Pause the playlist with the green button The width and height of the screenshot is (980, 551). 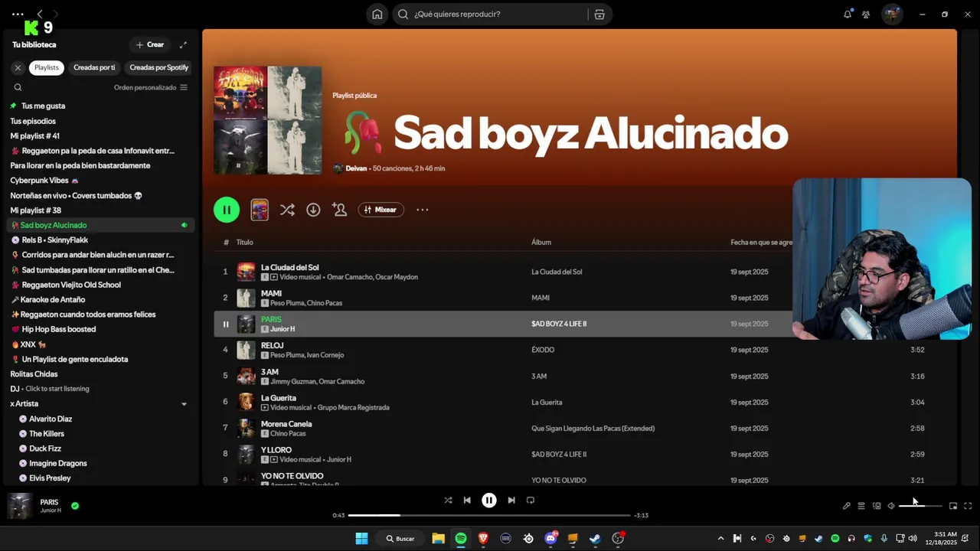(x=227, y=210)
